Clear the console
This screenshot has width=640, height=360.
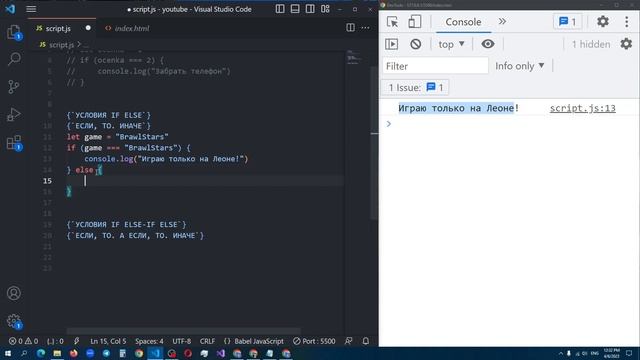pos(416,44)
